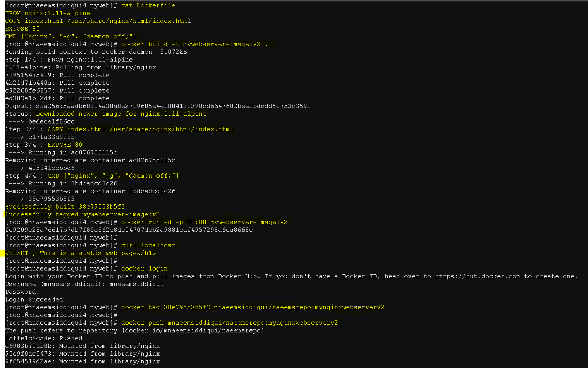The width and height of the screenshot is (588, 368).
Task: Click the container ID hash output line
Action: (x=129, y=230)
